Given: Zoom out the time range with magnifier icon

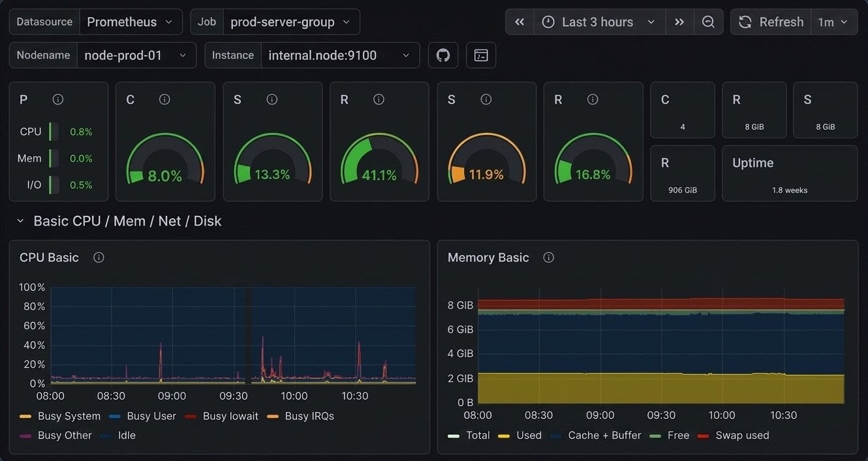Looking at the screenshot, I should tap(708, 22).
